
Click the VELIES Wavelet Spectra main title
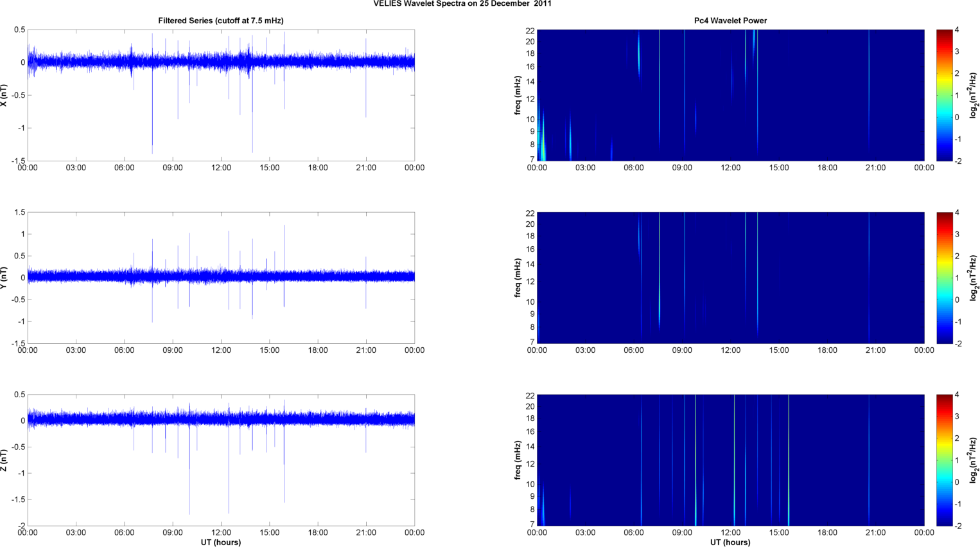click(462, 4)
